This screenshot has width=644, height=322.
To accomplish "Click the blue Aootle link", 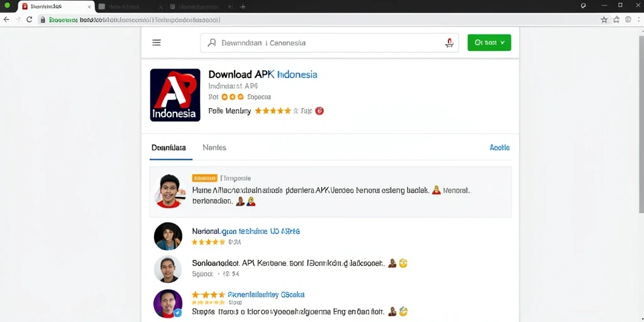I will pyautogui.click(x=500, y=147).
